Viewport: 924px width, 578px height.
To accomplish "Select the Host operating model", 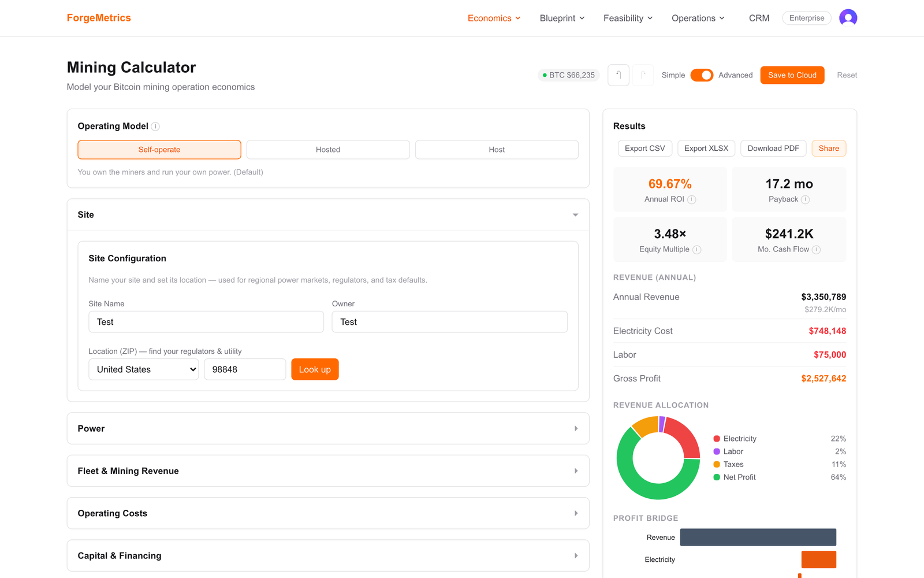I will [497, 150].
